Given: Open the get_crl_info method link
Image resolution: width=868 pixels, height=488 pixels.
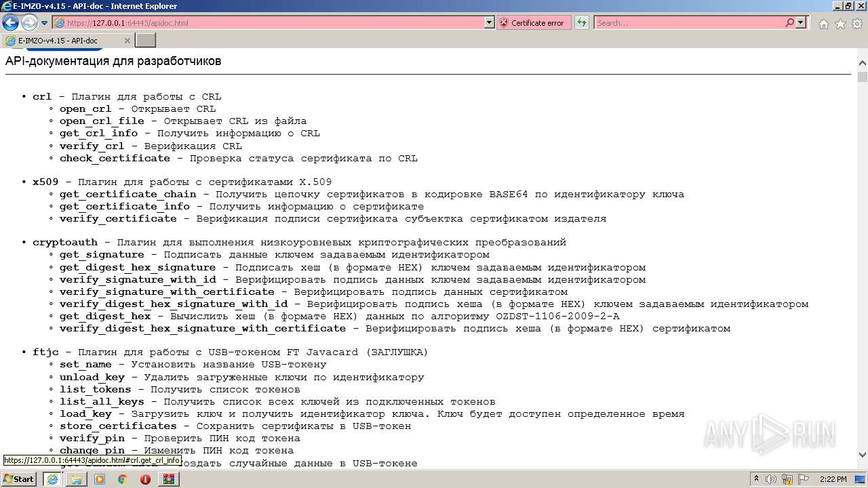Looking at the screenshot, I should tap(98, 134).
